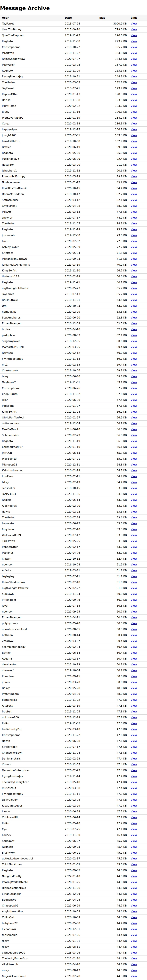Click View link for TylerTheElephant row
This screenshot has width=147, height=980.
[134, 35]
